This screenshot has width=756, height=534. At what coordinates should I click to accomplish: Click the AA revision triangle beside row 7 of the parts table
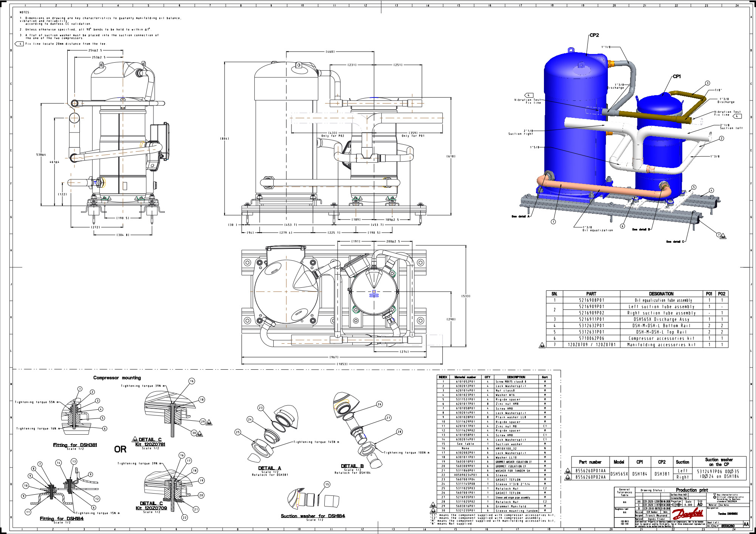[542, 345]
